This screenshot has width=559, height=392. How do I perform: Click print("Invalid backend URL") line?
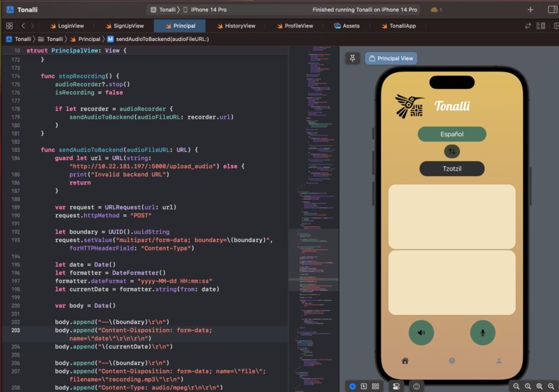(119, 174)
